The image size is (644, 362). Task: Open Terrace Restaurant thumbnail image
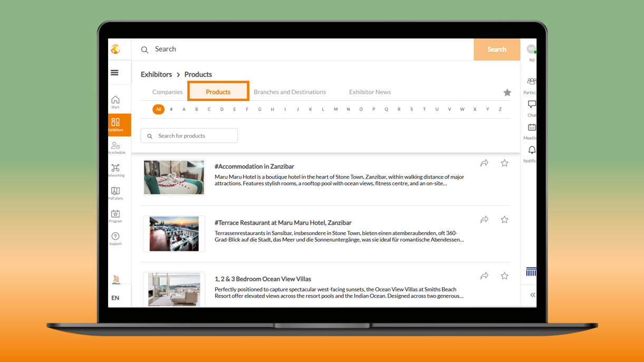174,233
